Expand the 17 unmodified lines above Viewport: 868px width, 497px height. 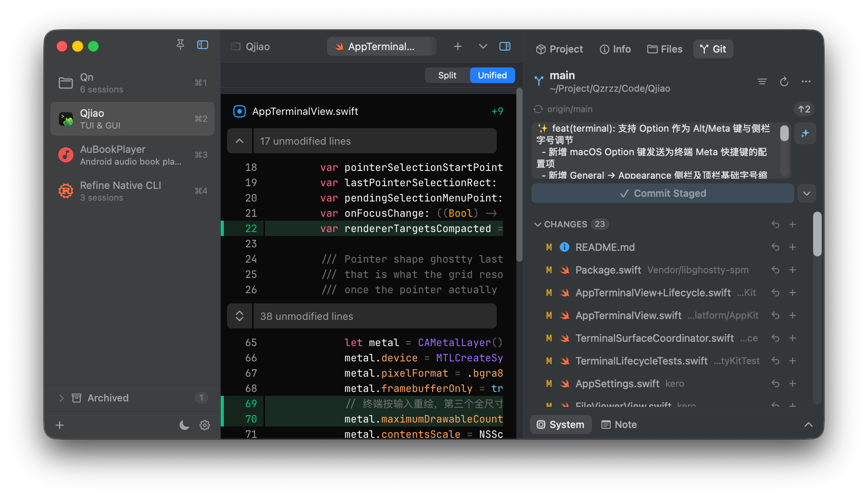[240, 141]
